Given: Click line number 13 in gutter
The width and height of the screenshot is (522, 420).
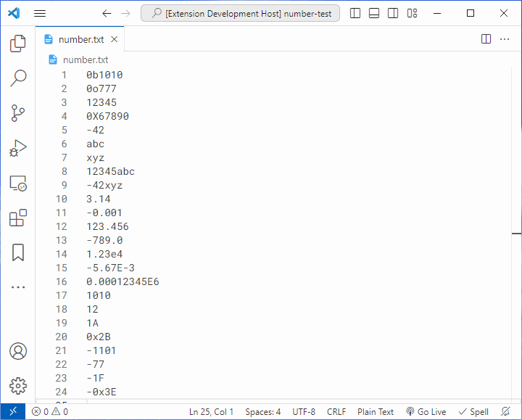Looking at the screenshot, I should click(x=61, y=241).
